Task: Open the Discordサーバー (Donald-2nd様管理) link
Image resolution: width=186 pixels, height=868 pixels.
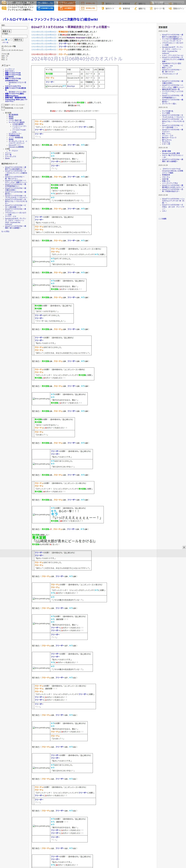Action: coord(16,146)
